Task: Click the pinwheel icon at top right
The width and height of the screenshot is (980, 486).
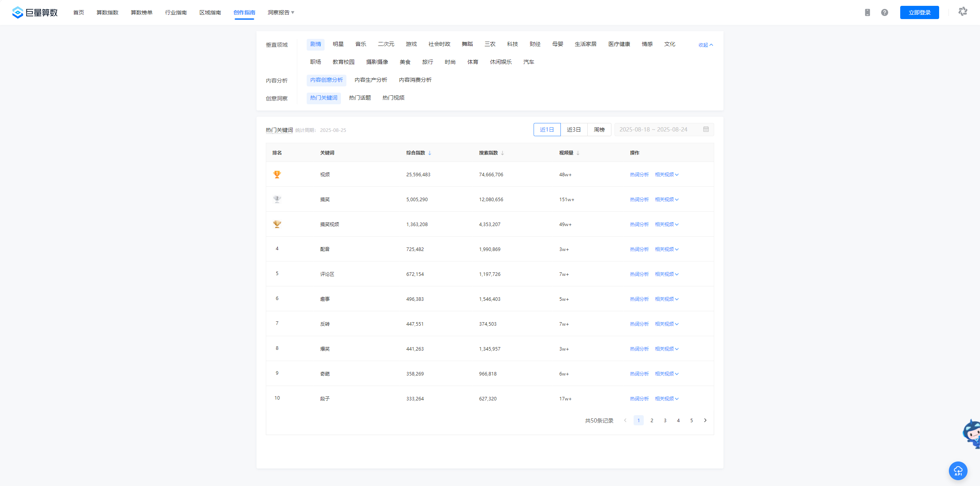Action: coord(962,12)
